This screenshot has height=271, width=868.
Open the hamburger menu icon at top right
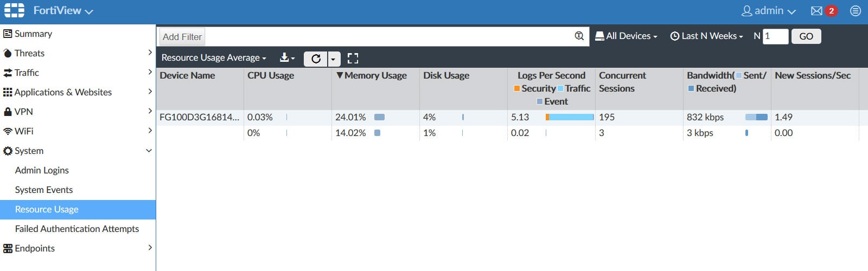[856, 11]
